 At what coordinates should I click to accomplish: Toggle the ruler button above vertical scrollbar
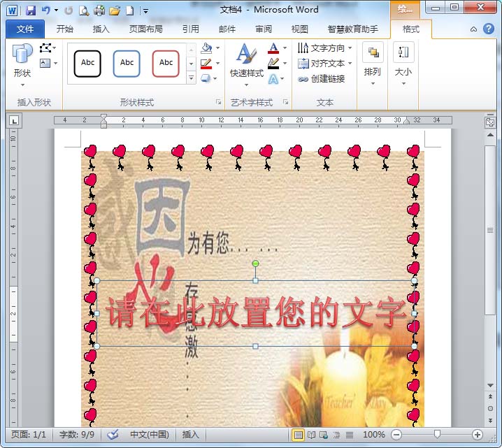(489, 122)
